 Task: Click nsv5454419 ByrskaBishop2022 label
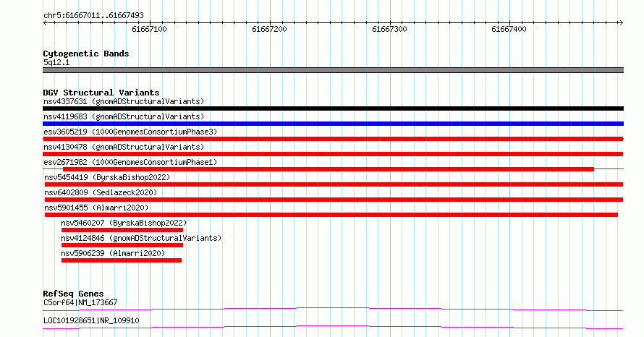107,177
